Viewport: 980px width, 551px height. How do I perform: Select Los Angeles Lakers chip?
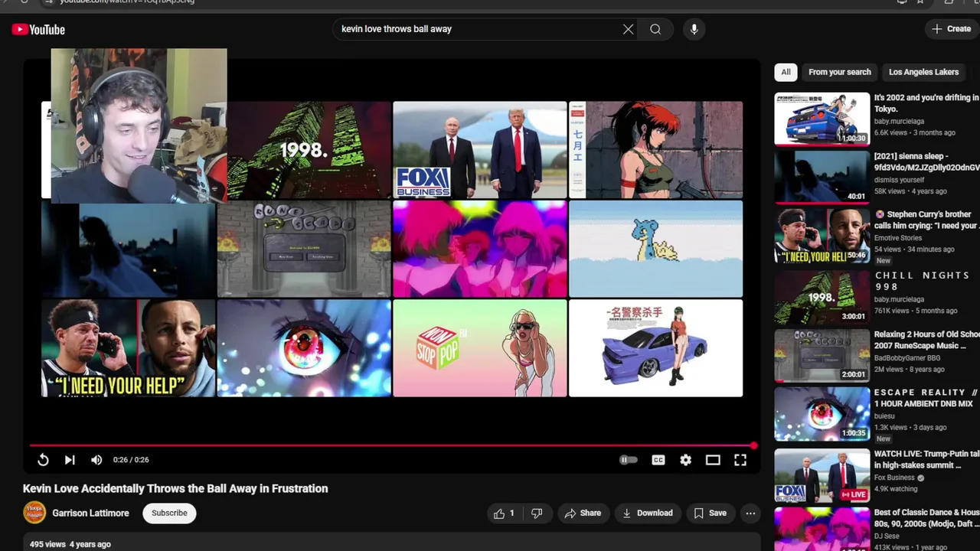pyautogui.click(x=923, y=72)
